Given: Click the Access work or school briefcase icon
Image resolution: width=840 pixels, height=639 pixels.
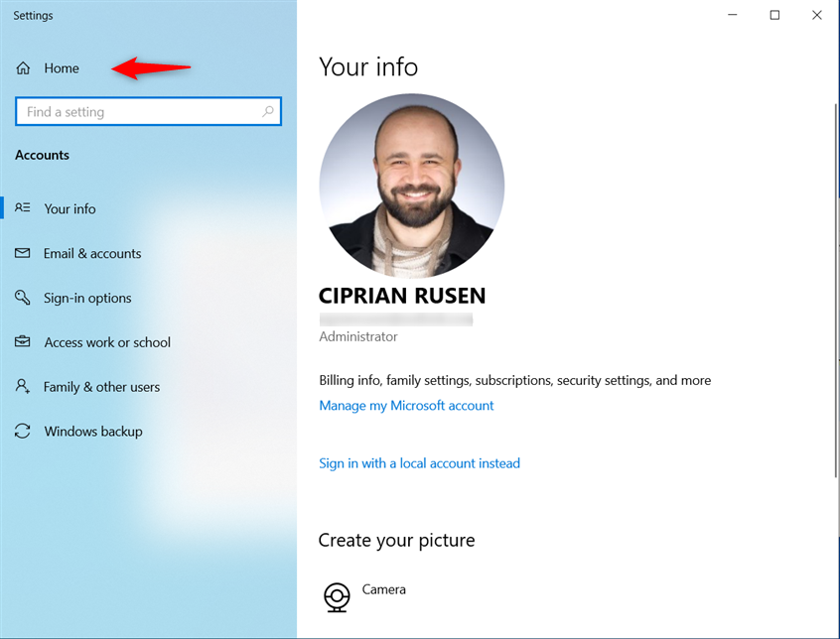Looking at the screenshot, I should tap(23, 341).
